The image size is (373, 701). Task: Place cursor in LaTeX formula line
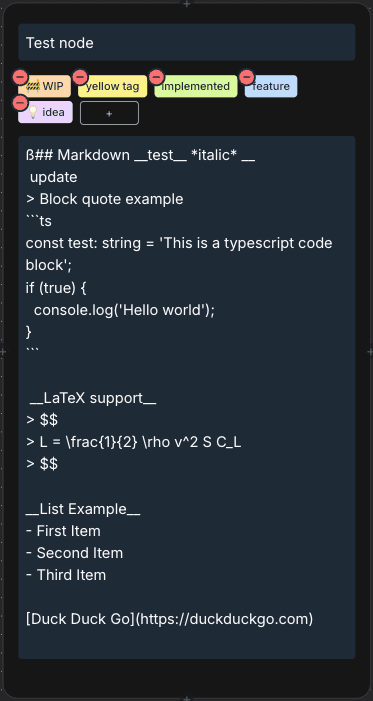tap(133, 442)
